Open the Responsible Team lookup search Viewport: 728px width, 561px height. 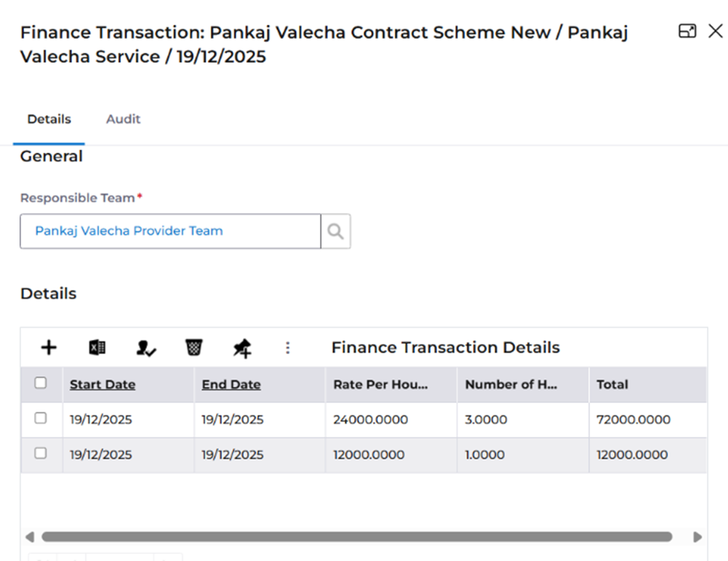click(335, 231)
